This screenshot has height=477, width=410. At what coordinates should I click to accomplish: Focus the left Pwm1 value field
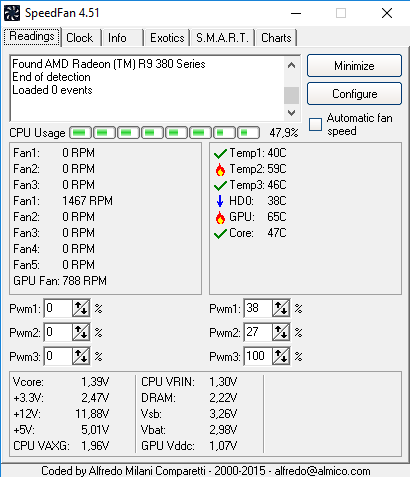(x=58, y=308)
